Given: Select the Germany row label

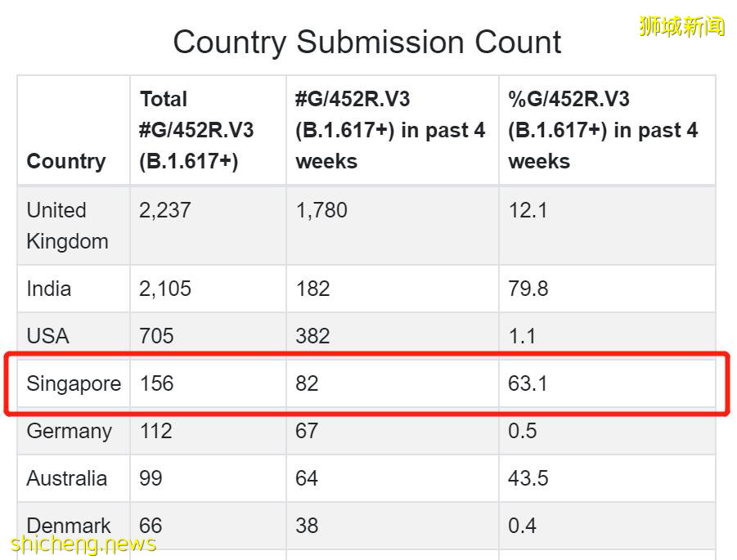Looking at the screenshot, I should click(x=69, y=431).
